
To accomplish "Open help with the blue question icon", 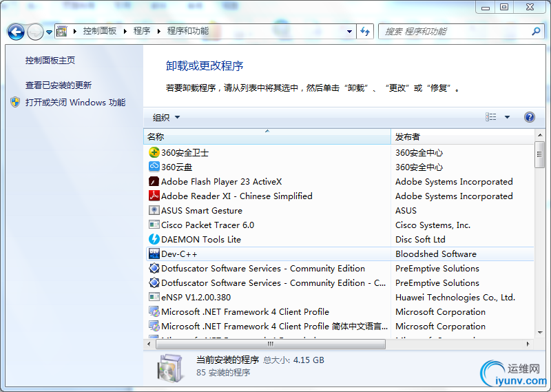I will coord(530,117).
